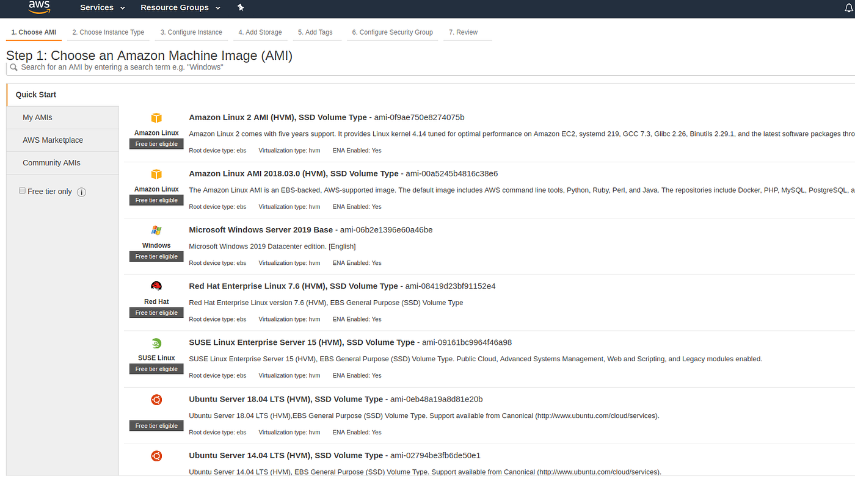This screenshot has height=504, width=855.
Task: Click the 'Amazon Linux 2 comes with five years support' description
Action: 522,134
